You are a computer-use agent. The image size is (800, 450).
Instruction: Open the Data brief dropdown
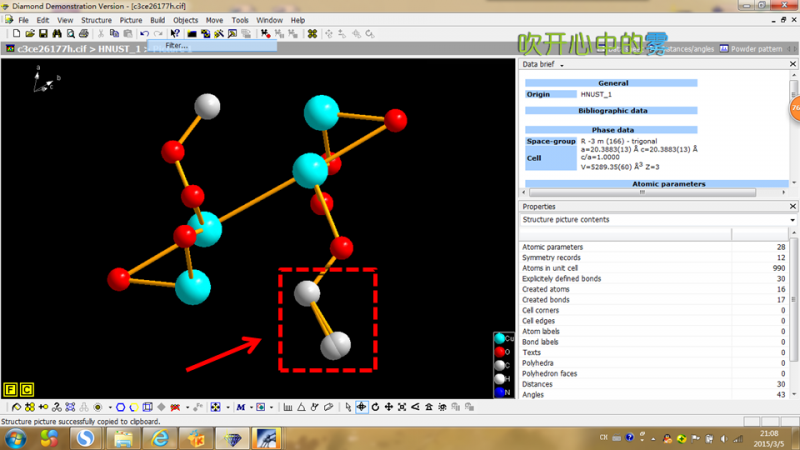561,65
